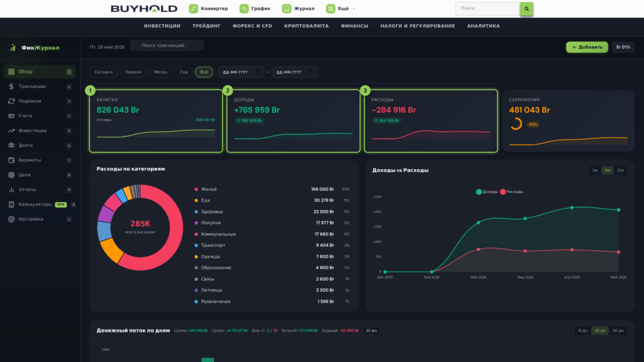Open the Конвертер tool icon
The width and height of the screenshot is (644, 362).
click(x=193, y=9)
